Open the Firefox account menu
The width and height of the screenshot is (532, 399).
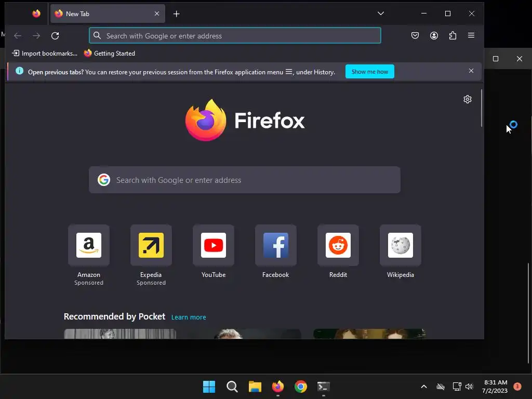(434, 36)
